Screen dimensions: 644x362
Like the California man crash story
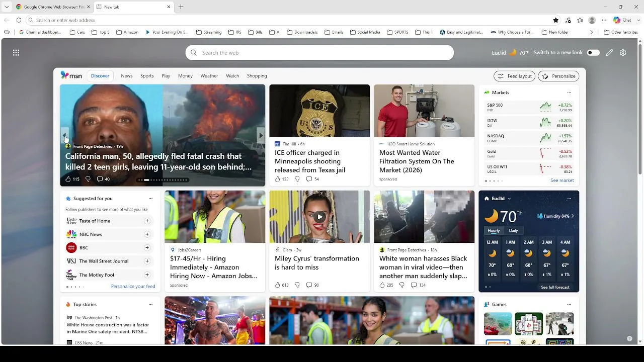click(68, 179)
